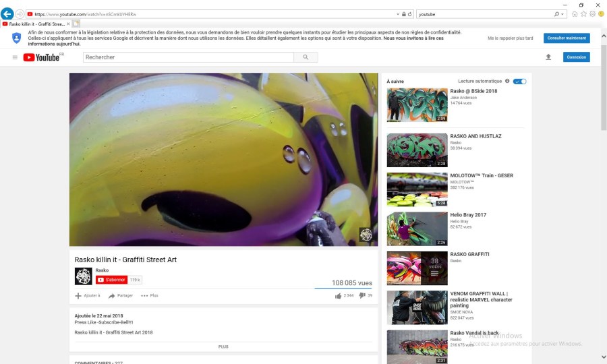The width and height of the screenshot is (607, 364).
Task: Open the three-dot Plus actions menu
Action: (144, 295)
